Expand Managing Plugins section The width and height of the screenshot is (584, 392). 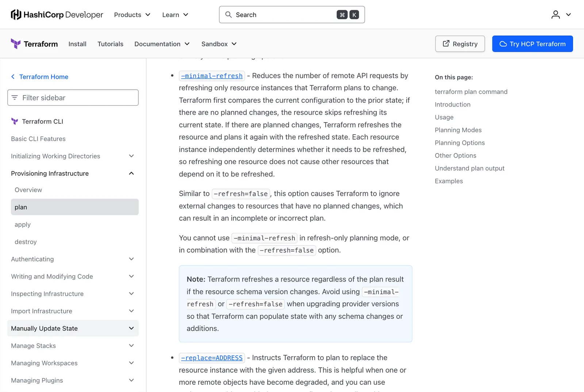73,380
